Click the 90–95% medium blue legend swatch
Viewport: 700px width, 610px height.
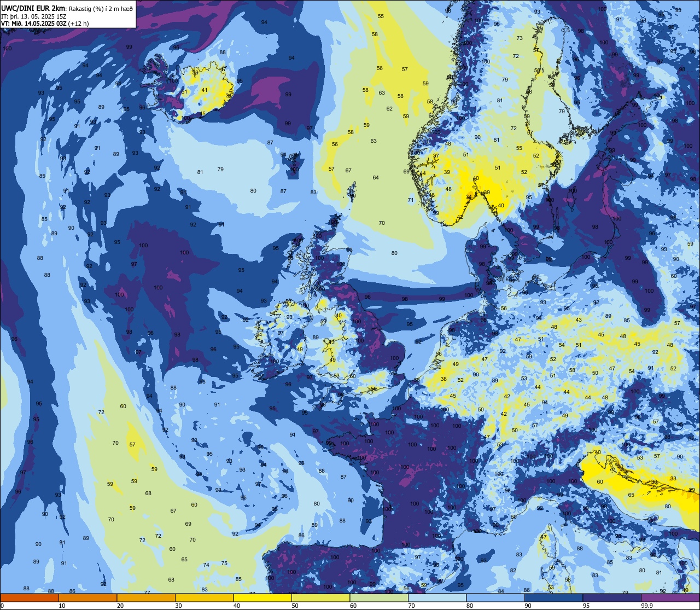(554, 598)
